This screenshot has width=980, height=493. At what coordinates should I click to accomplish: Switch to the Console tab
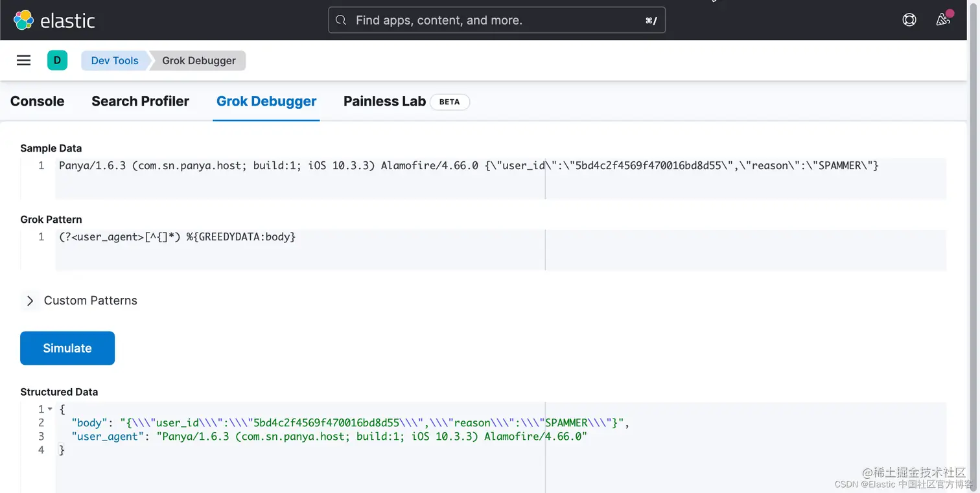(38, 101)
